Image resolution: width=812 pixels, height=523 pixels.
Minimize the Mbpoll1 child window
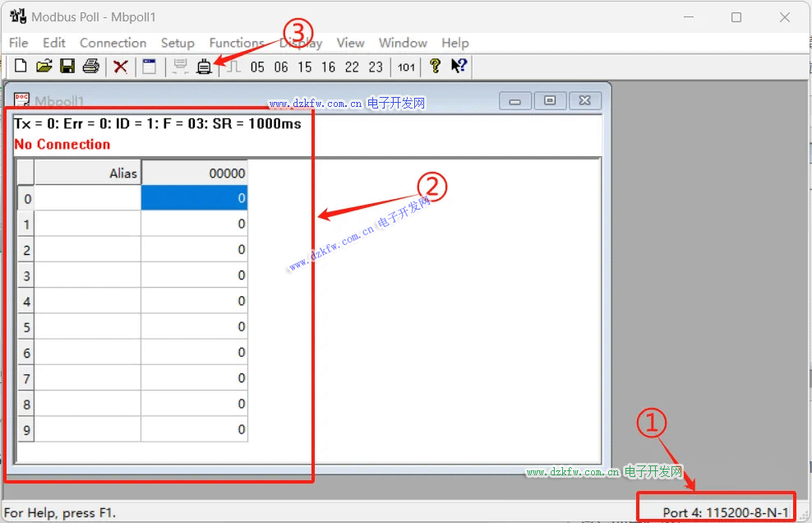[x=515, y=100]
